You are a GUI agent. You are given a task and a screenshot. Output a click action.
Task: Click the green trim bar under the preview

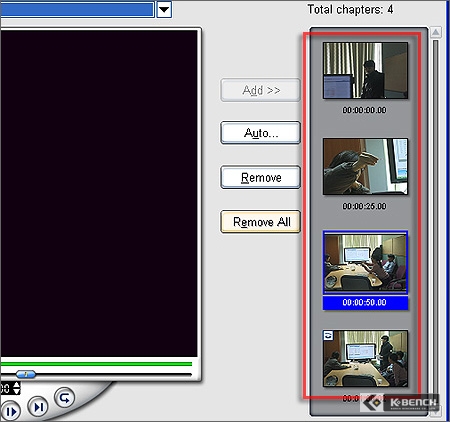click(x=97, y=364)
